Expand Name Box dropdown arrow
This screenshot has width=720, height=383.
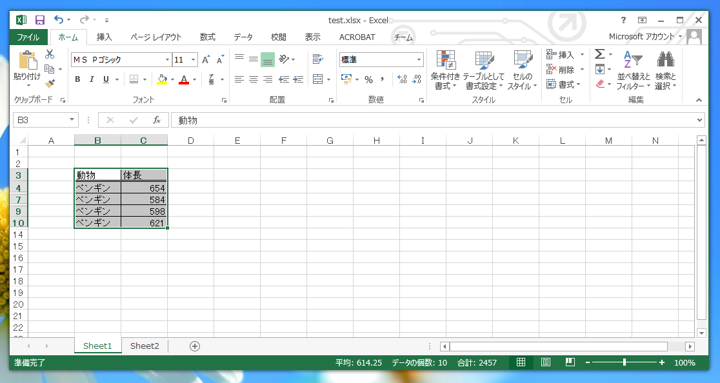[x=72, y=120]
